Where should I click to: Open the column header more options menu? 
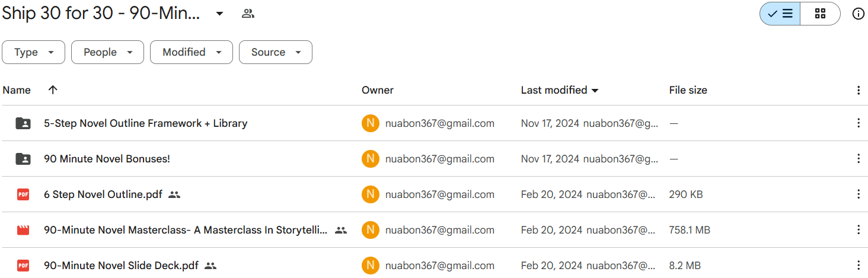pos(858,90)
